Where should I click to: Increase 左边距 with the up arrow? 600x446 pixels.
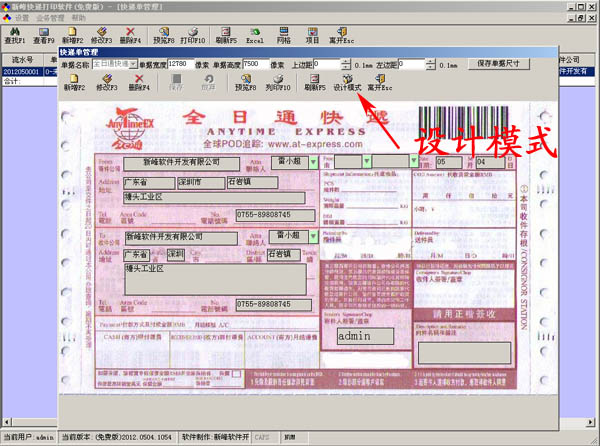click(430, 62)
